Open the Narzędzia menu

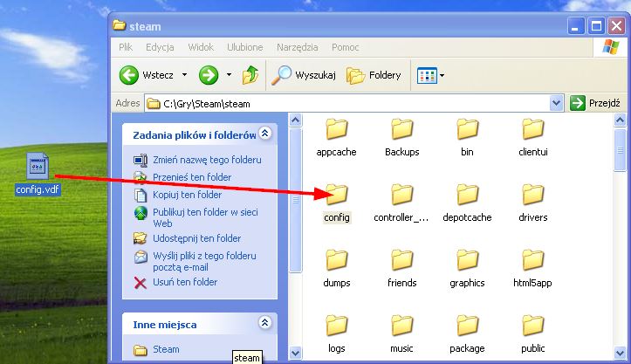coord(298,47)
